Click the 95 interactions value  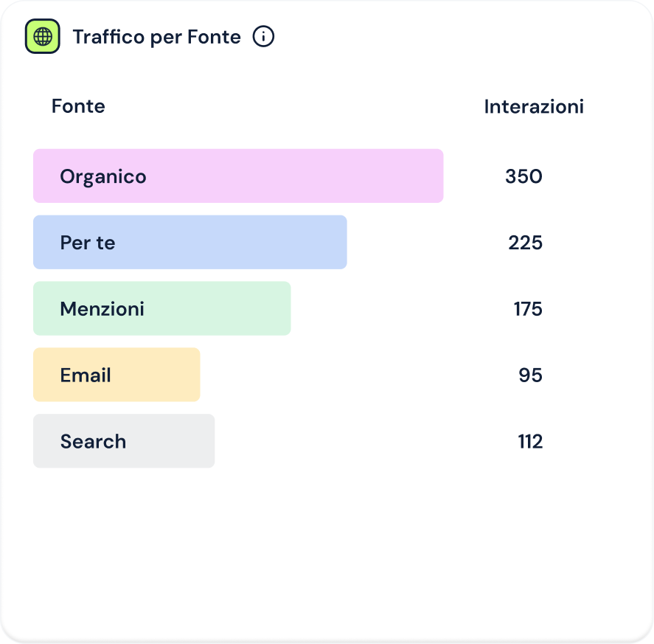tap(530, 375)
